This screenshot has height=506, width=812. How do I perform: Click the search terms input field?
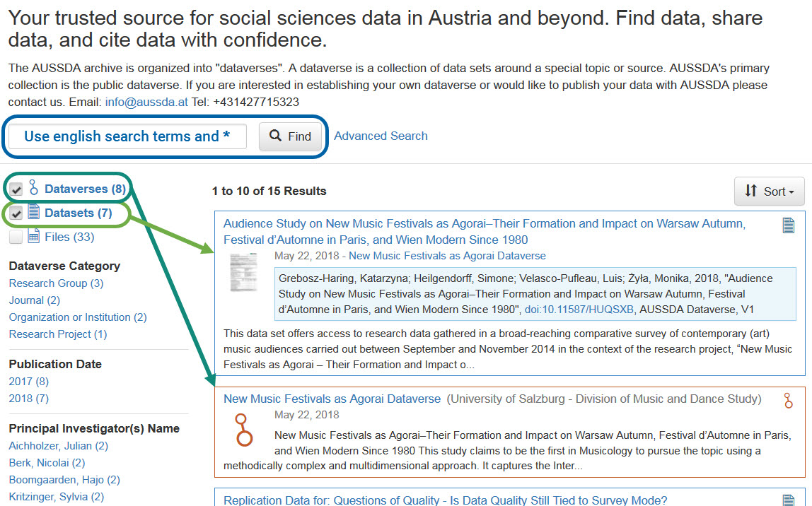[x=127, y=136]
